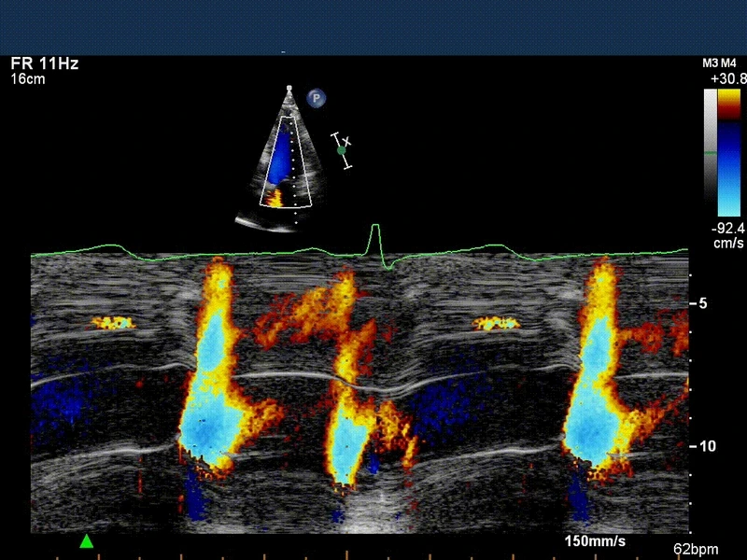Click the green focus depth marker dot
Image resolution: width=747 pixels, height=560 pixels.
[342, 149]
